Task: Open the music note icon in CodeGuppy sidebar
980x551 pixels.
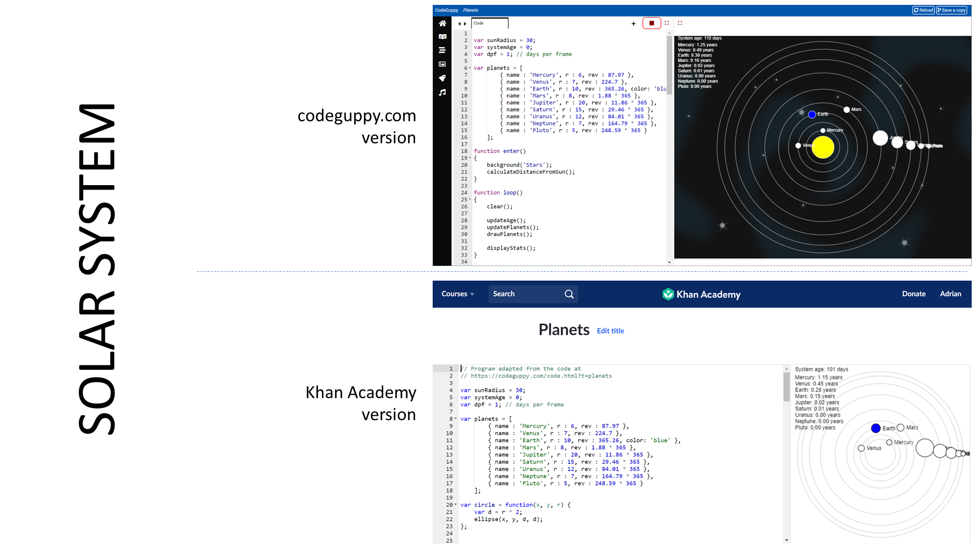Action: pos(442,92)
